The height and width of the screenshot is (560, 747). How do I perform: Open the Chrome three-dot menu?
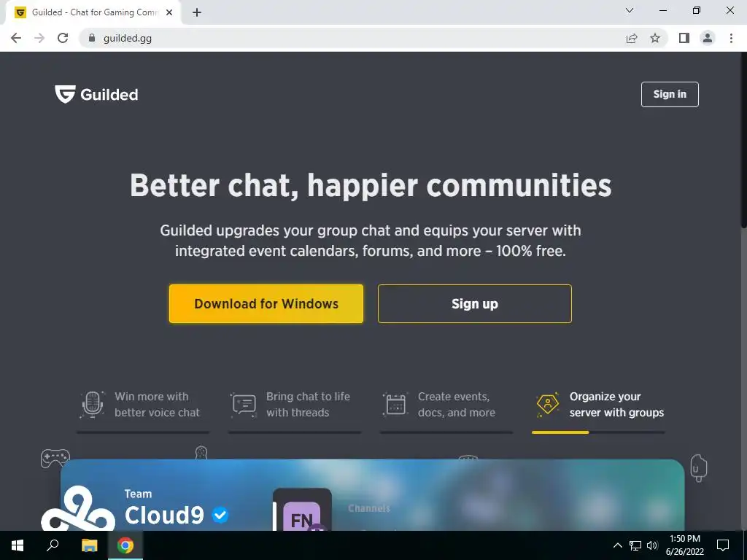[x=731, y=38]
